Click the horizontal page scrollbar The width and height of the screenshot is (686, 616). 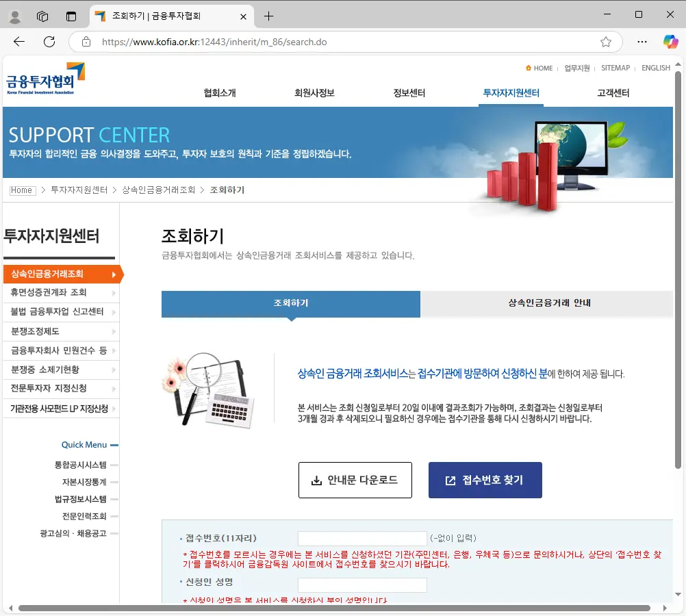pyautogui.click(x=334, y=608)
